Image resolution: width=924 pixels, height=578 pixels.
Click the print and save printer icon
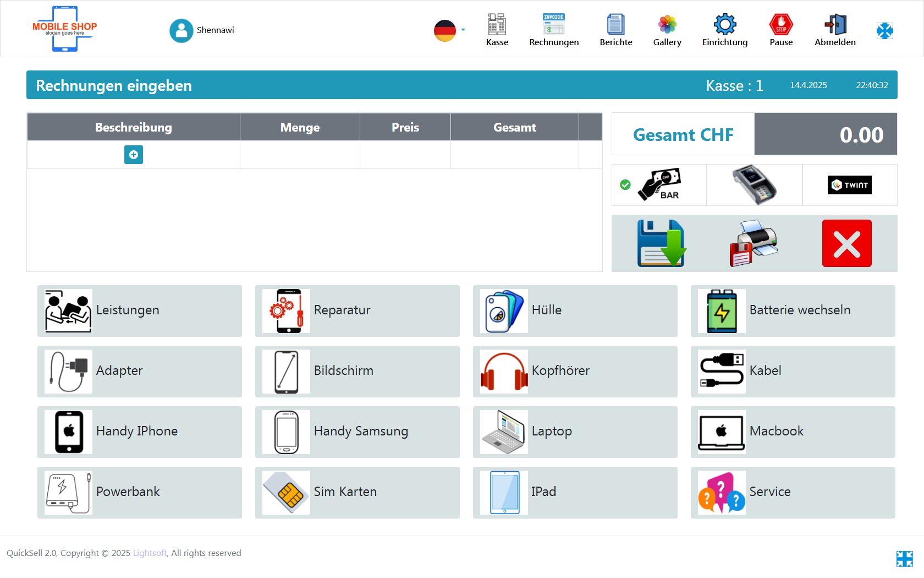click(x=754, y=243)
